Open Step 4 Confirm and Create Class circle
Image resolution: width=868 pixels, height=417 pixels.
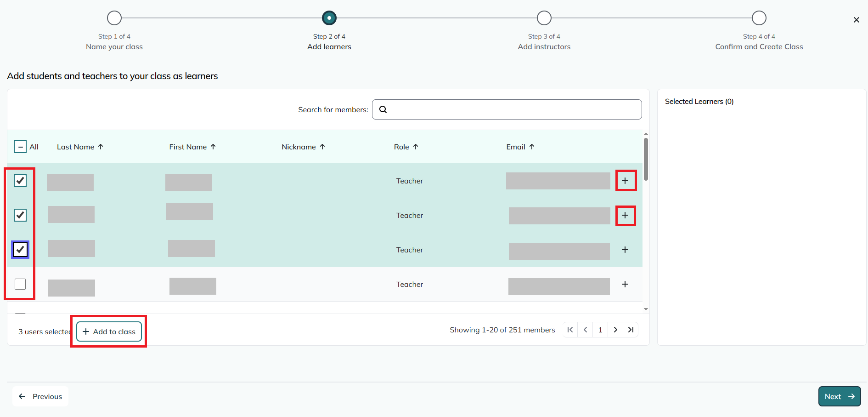tap(759, 18)
